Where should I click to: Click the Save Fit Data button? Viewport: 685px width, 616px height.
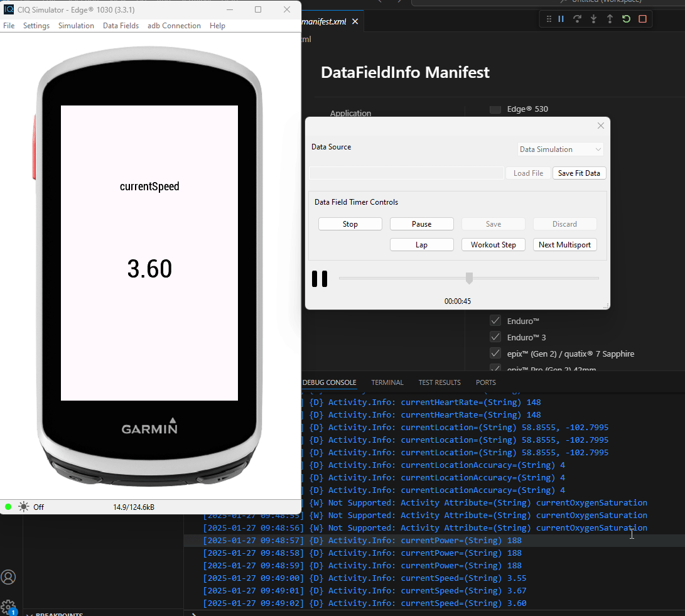(x=579, y=173)
